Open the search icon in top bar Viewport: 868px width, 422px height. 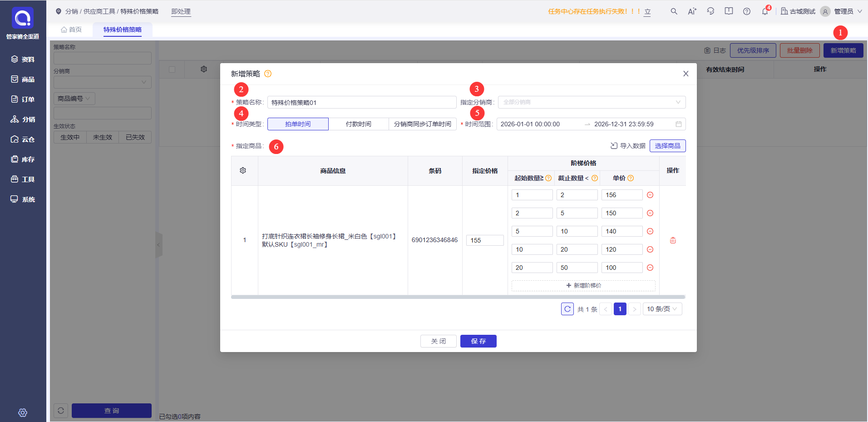point(674,11)
